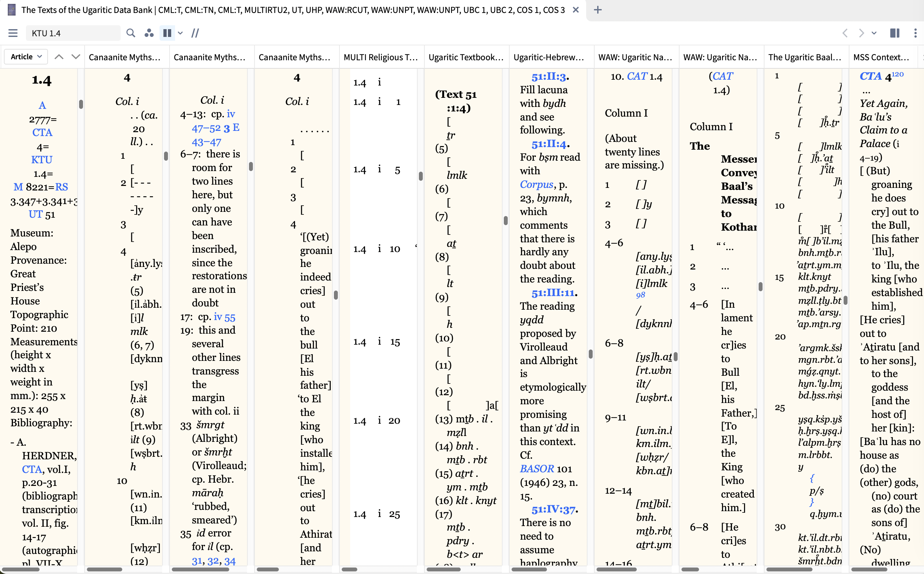Screen dimensions: 924x574
Task: Follow the CTA link in the first column
Action: coord(42,132)
